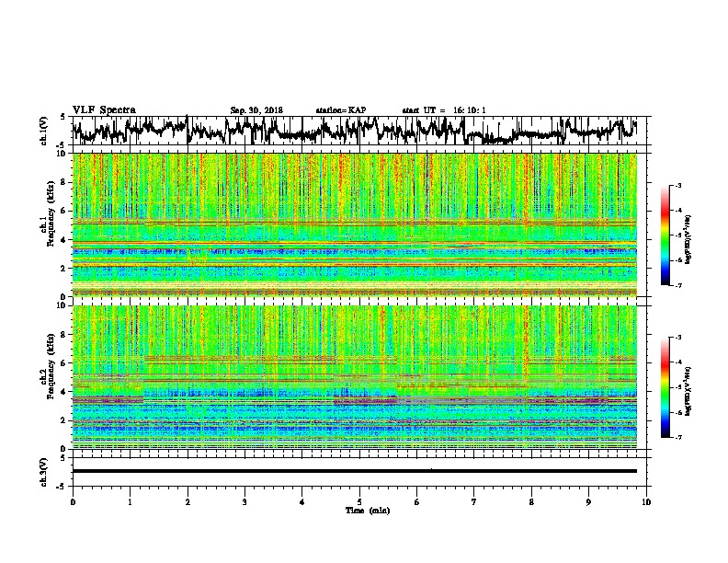
Task: Click the time axis tick label "9"
Action: pos(588,502)
